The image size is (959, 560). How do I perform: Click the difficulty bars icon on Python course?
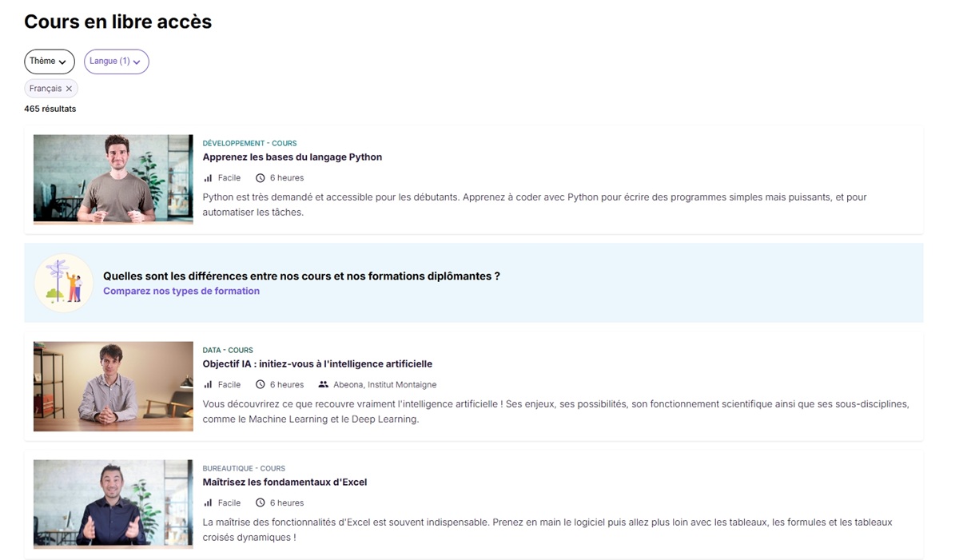tap(208, 178)
